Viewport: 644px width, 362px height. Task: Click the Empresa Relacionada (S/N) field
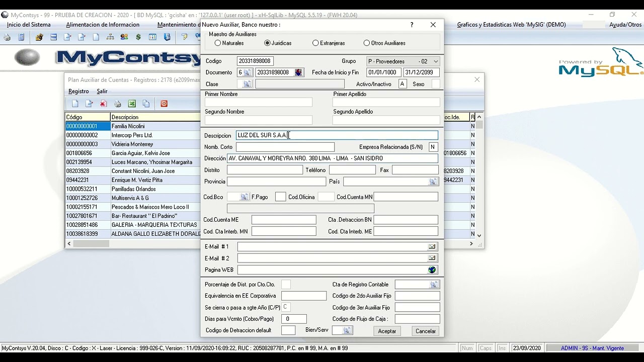(x=433, y=147)
